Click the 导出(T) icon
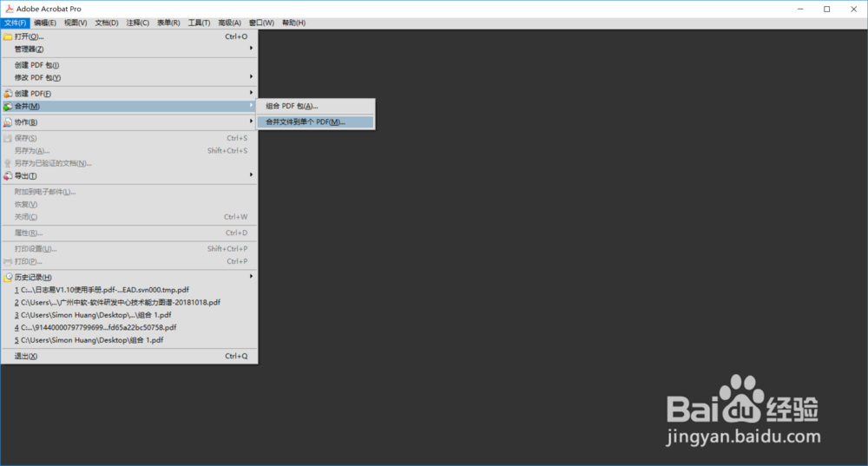Screen dimensions: 868x466 [x=8, y=176]
